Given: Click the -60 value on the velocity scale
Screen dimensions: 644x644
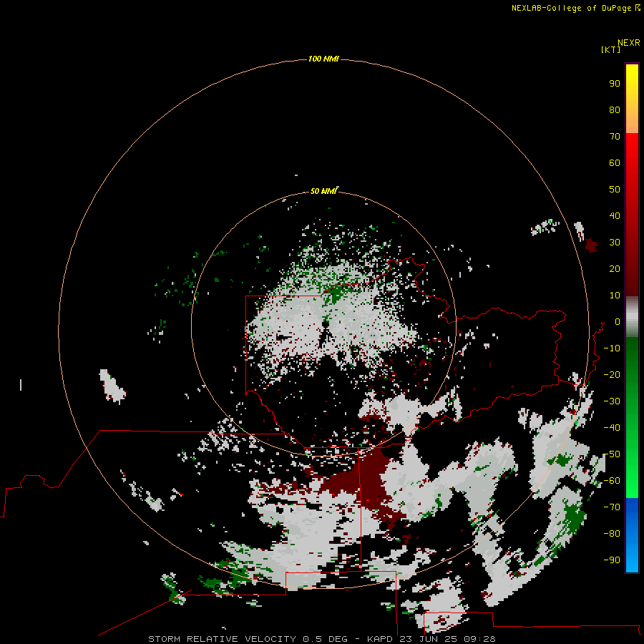Looking at the screenshot, I should point(612,481).
